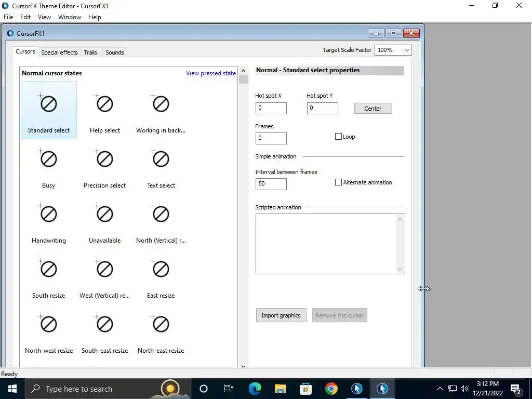Click the cursor list scroll-down arrow
Image resolution: width=532 pixels, height=399 pixels.
pyautogui.click(x=243, y=366)
